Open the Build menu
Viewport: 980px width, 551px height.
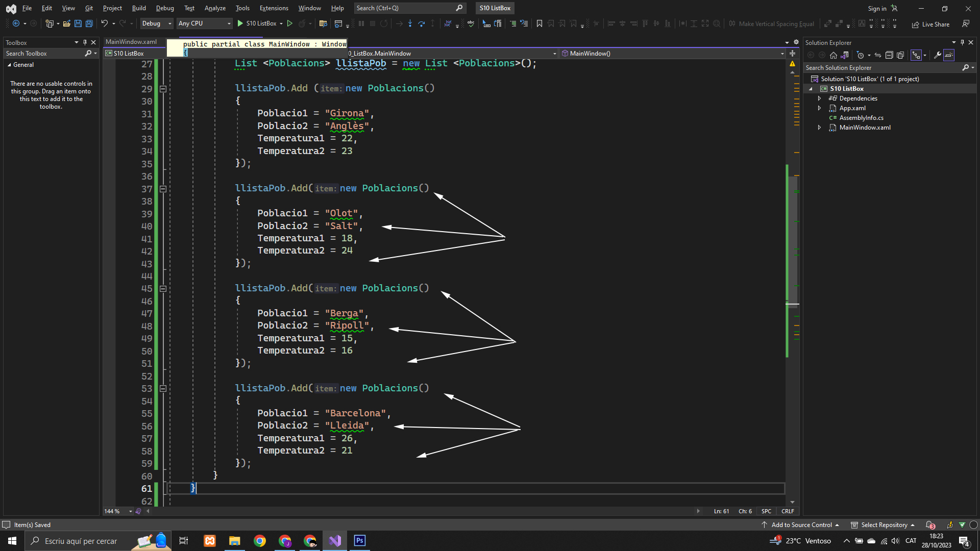tap(139, 8)
